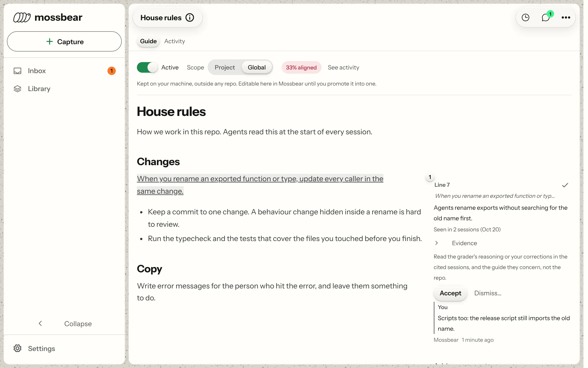The width and height of the screenshot is (588, 368).
Task: Toggle the Active switch off
Action: 147,67
